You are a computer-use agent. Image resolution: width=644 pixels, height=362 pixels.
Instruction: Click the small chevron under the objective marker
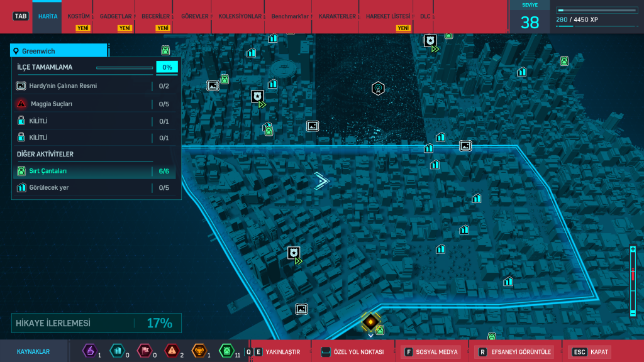(370, 336)
